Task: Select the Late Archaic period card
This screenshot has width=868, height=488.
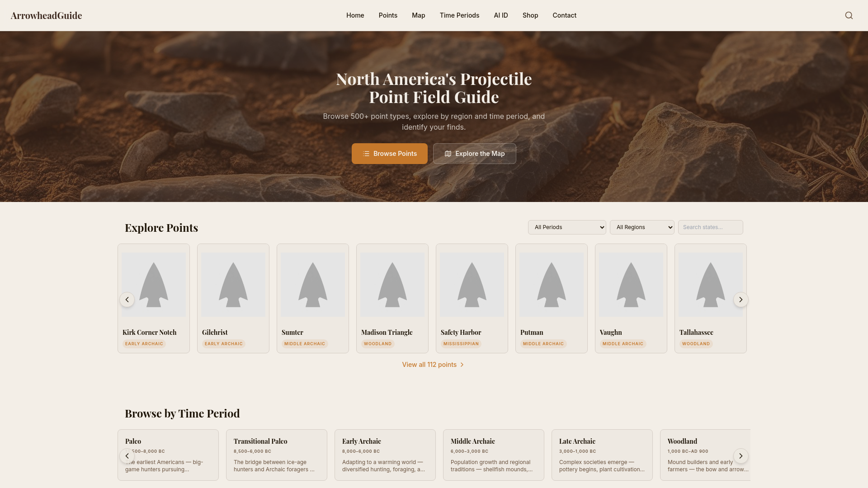Action: [x=602, y=455]
